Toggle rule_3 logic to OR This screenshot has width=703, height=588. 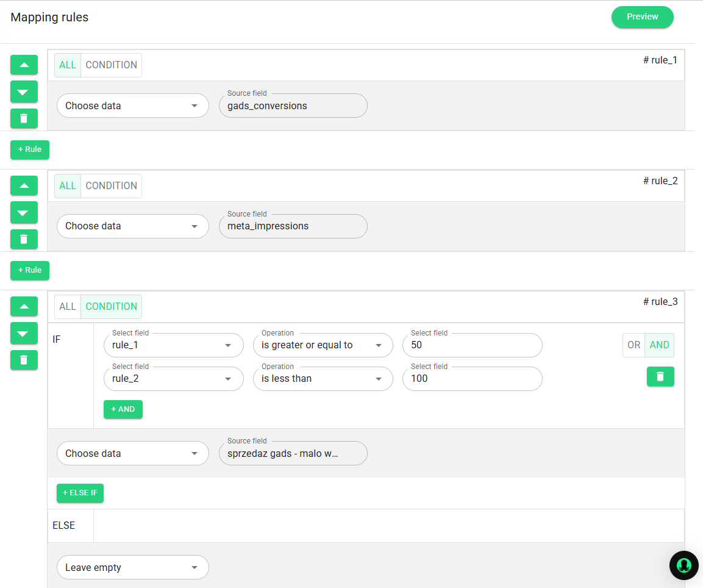(x=633, y=345)
